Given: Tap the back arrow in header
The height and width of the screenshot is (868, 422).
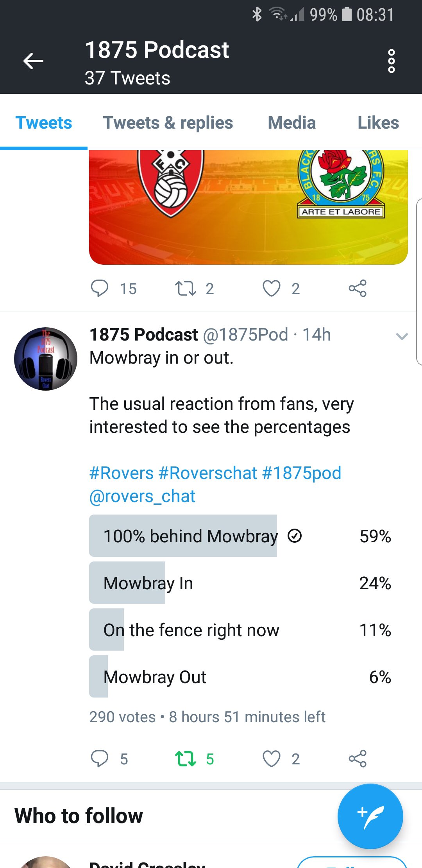Looking at the screenshot, I should tap(33, 61).
